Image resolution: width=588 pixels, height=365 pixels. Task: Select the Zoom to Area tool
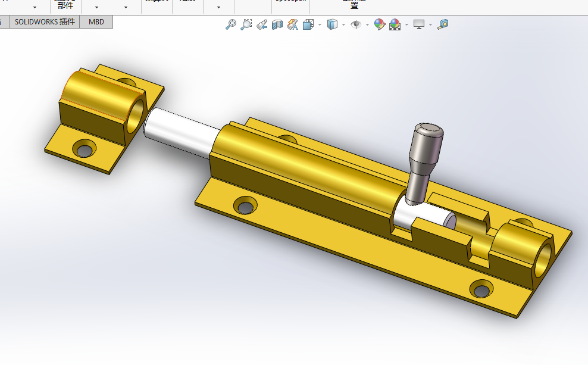(x=246, y=24)
